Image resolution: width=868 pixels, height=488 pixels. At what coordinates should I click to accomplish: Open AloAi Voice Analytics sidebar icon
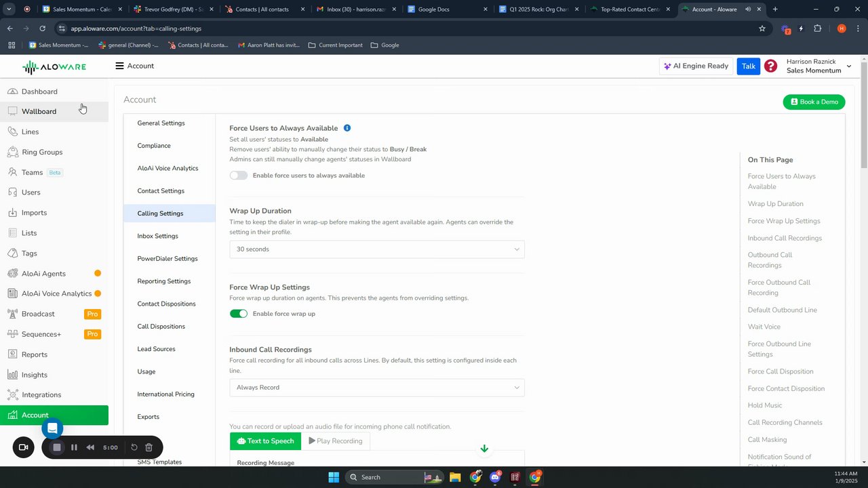12,293
